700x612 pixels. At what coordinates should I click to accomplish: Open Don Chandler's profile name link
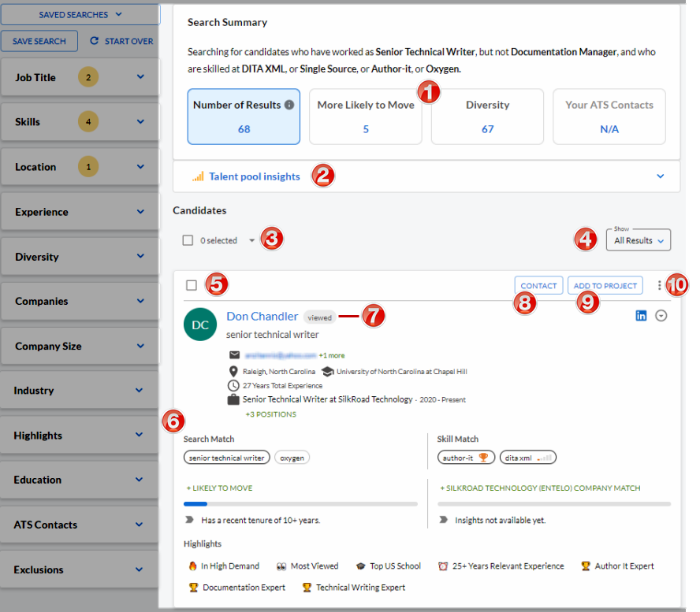262,317
